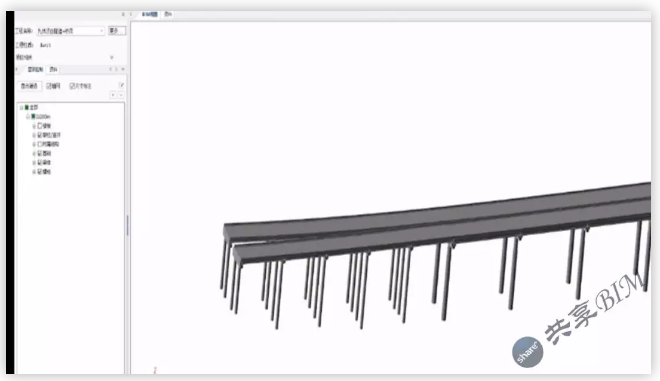This screenshot has height=381, width=660.
Task: Click the pin icon at left panel top
Action: click(123, 14)
